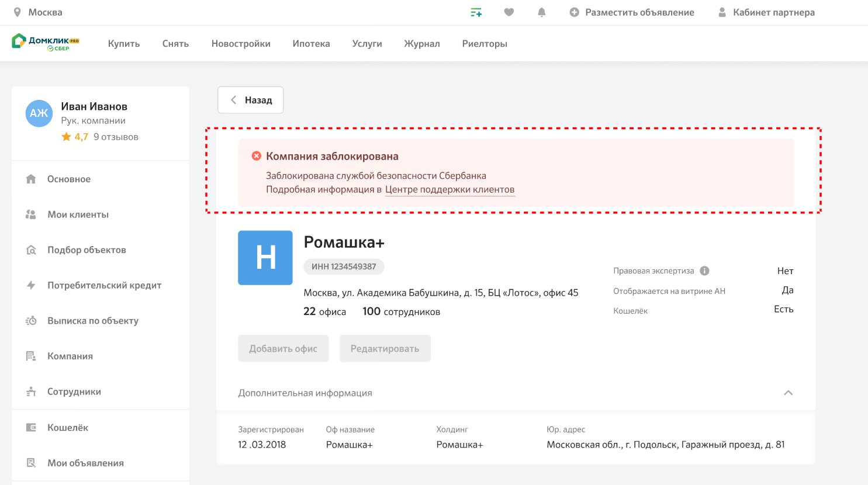Open the Снять menu

coord(175,44)
